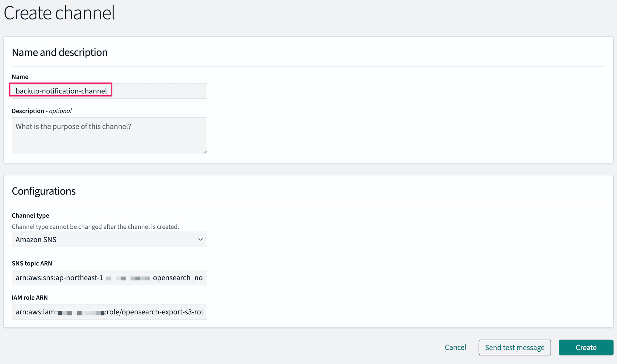Click the Name label above the text field
The height and width of the screenshot is (364, 617).
point(20,77)
